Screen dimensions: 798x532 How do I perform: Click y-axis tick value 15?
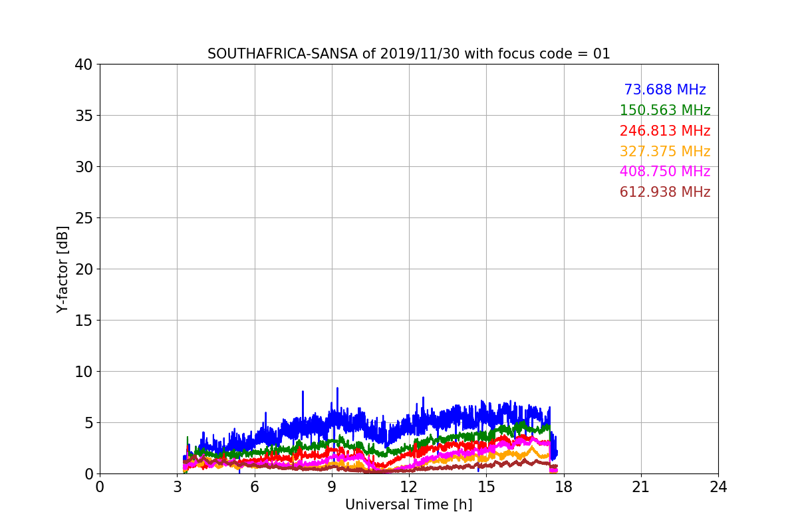click(84, 321)
